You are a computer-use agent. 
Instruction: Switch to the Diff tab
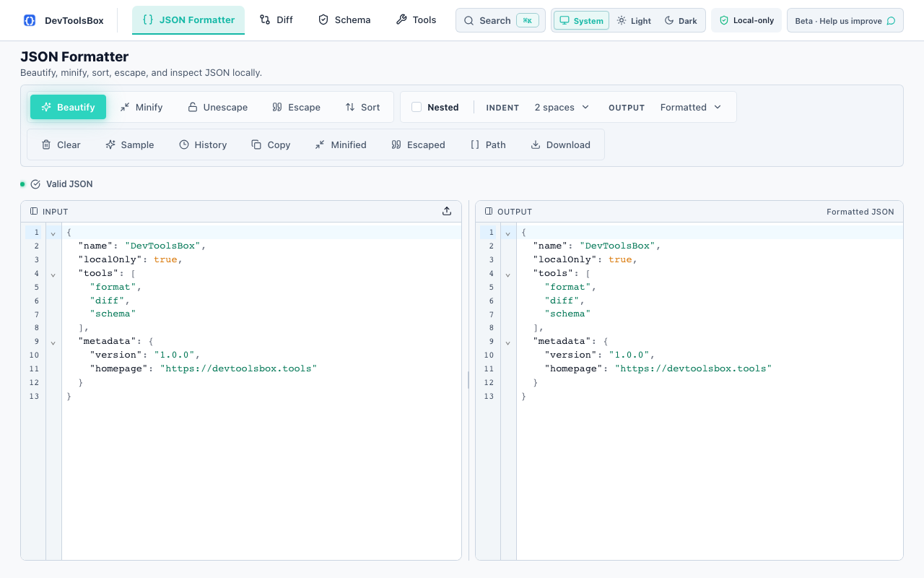point(276,20)
